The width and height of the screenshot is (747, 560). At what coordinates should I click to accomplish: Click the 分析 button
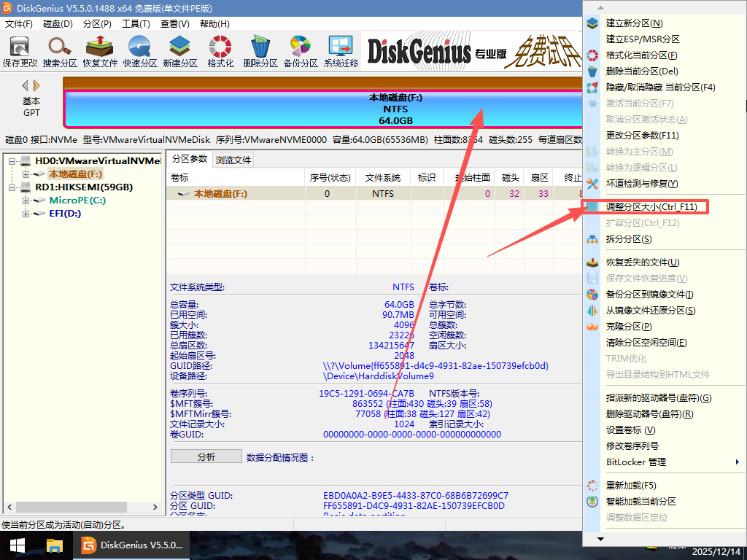pyautogui.click(x=206, y=456)
